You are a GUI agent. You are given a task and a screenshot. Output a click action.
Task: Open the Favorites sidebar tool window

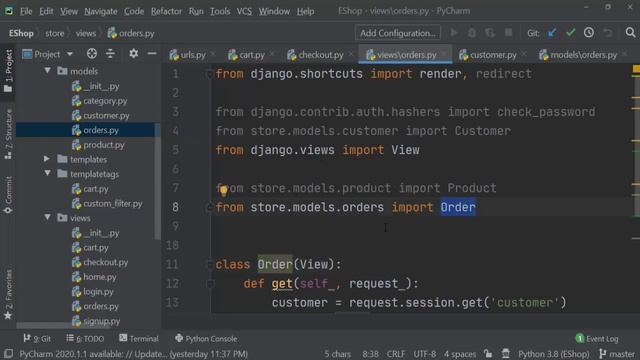click(8, 294)
